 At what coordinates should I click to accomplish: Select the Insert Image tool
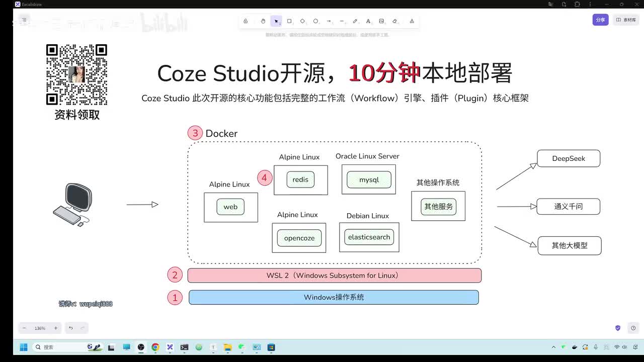point(381,21)
